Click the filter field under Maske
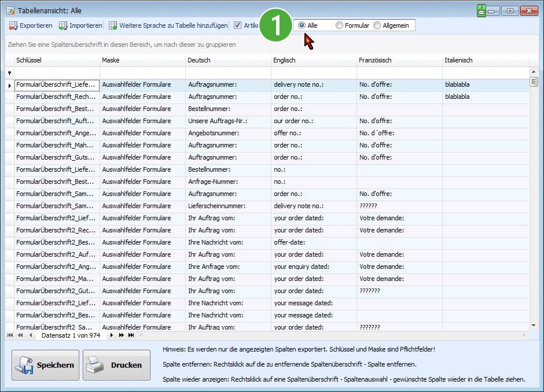This screenshot has height=392, width=544. tap(142, 73)
